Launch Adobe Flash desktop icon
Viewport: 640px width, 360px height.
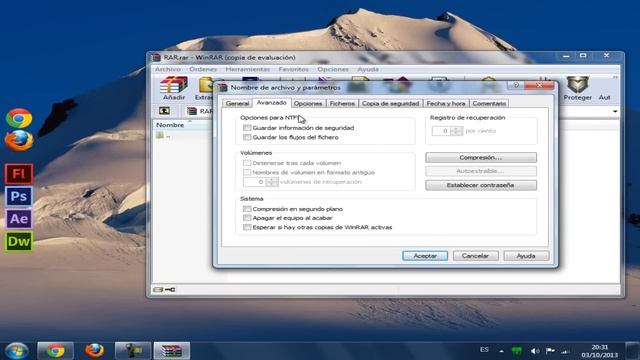(19, 174)
